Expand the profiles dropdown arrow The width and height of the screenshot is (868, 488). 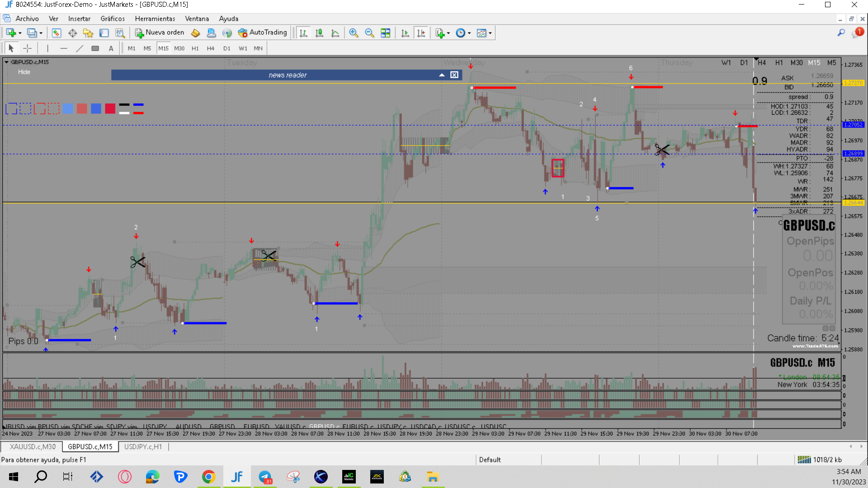(x=41, y=33)
